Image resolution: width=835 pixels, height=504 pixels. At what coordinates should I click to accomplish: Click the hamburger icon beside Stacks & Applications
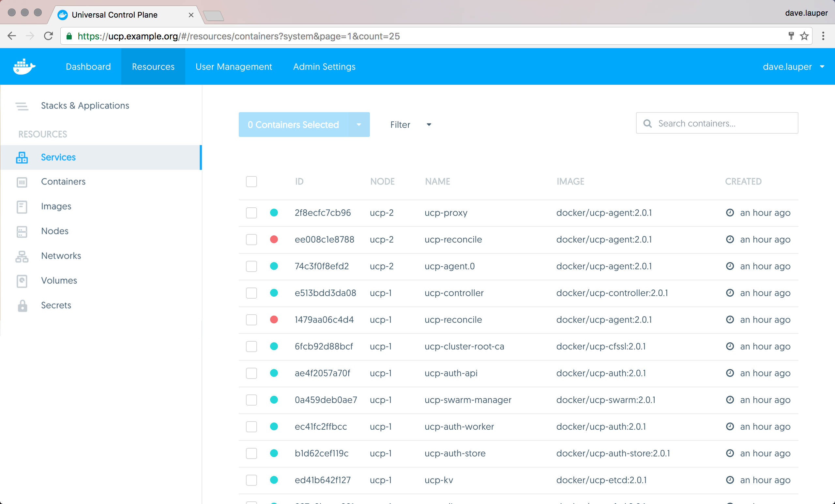[x=22, y=106]
